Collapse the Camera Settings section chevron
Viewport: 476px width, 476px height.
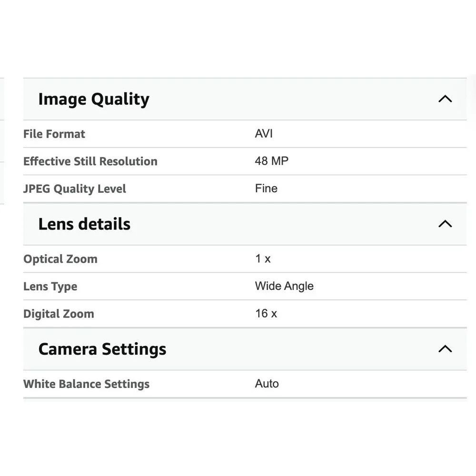tap(445, 349)
